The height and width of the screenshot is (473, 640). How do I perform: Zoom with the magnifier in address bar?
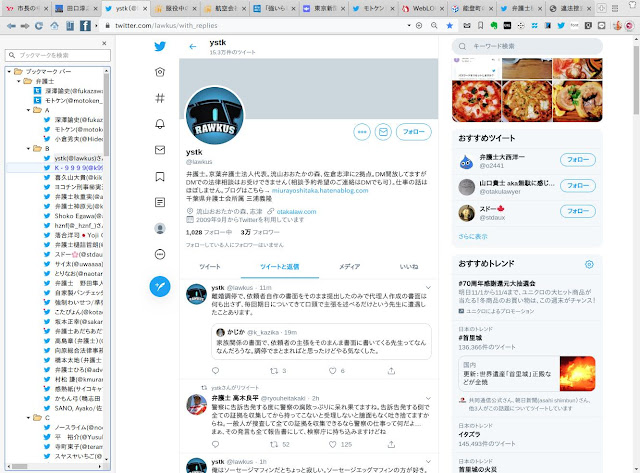[x=434, y=25]
